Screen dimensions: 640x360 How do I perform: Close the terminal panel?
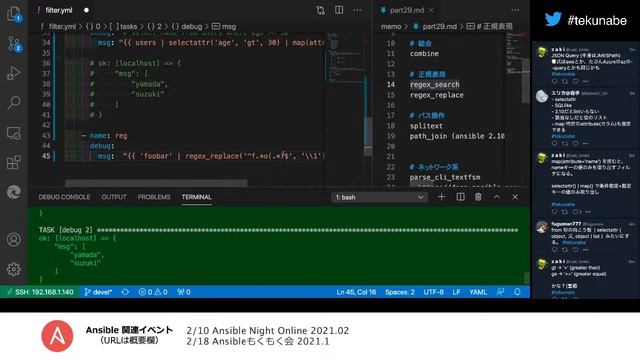(515, 197)
